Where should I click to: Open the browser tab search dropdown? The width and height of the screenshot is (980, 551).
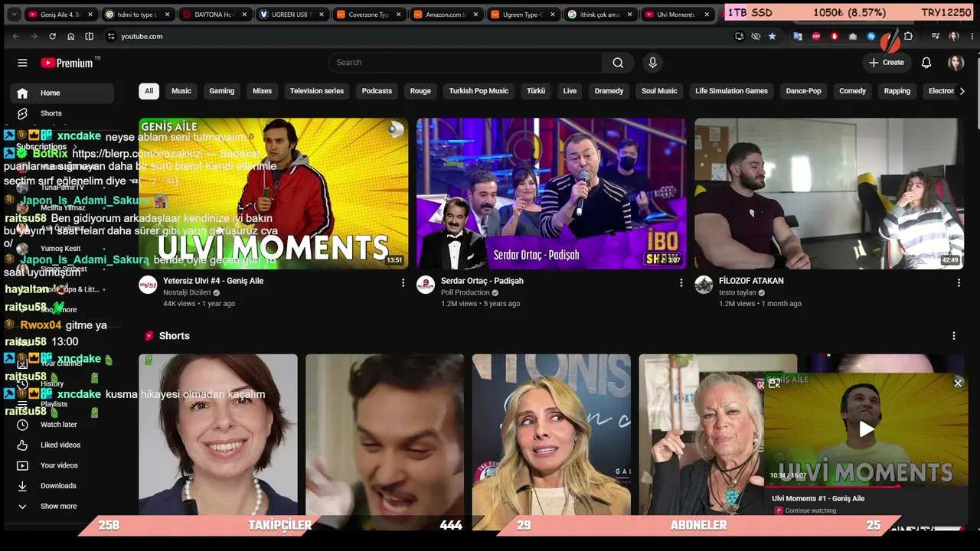click(14, 15)
